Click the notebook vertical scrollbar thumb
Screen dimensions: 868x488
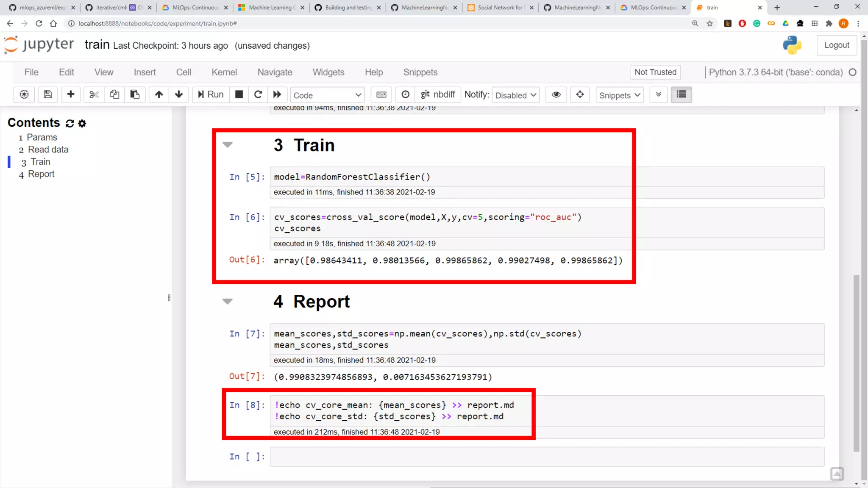click(x=856, y=362)
